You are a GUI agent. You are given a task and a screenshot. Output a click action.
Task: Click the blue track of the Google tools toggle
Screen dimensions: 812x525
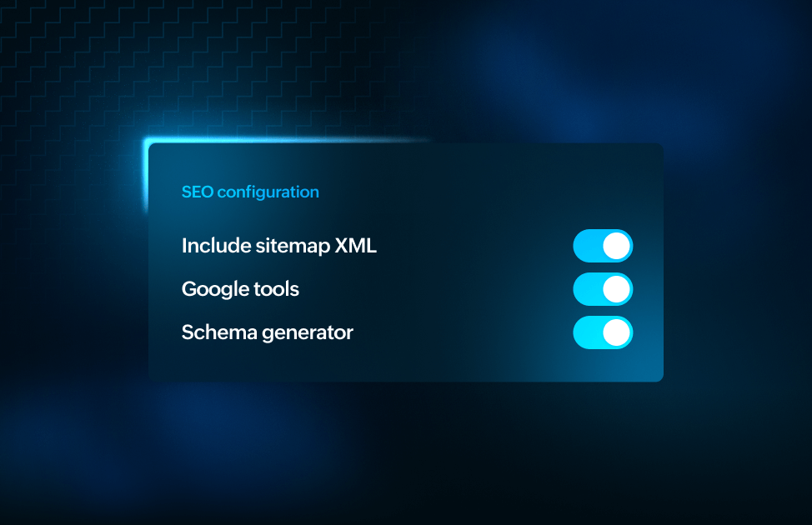pyautogui.click(x=587, y=289)
